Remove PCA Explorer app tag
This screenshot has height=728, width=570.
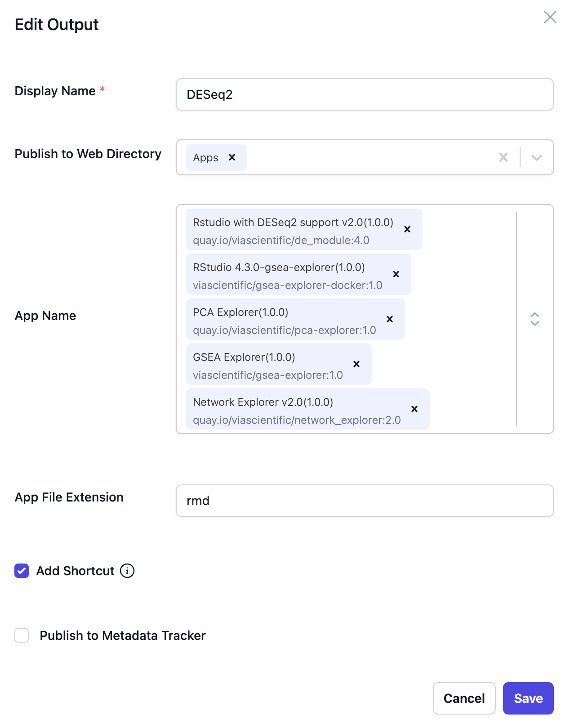click(390, 319)
